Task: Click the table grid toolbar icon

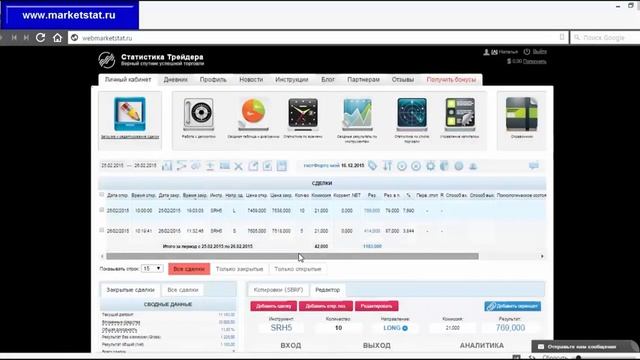Action: coord(224,166)
